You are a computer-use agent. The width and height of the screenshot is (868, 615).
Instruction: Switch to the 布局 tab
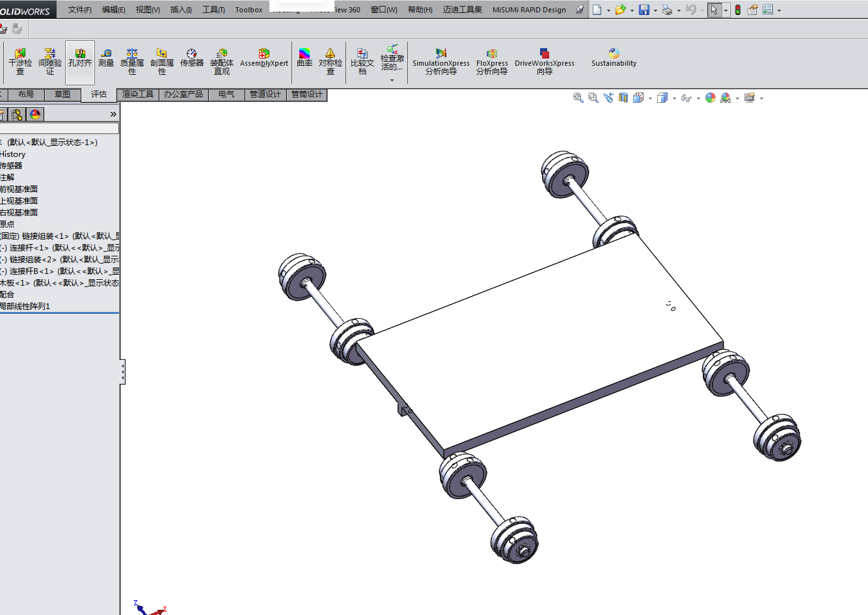pos(26,94)
